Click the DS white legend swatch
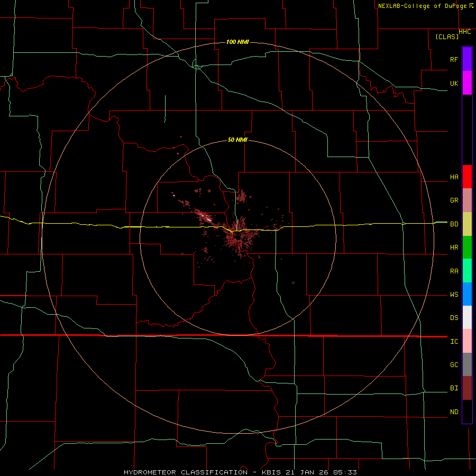 coord(467,317)
